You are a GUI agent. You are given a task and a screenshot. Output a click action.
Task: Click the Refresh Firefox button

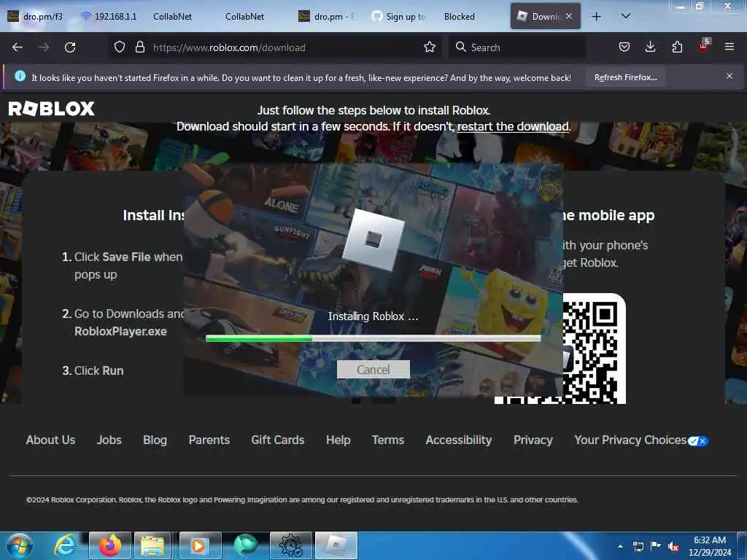point(625,77)
